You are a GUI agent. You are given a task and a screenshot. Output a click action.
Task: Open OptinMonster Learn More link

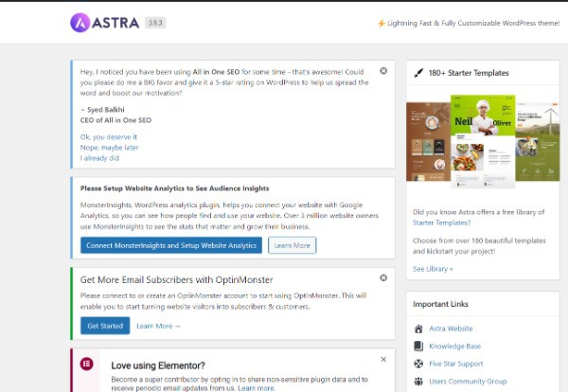(158, 326)
